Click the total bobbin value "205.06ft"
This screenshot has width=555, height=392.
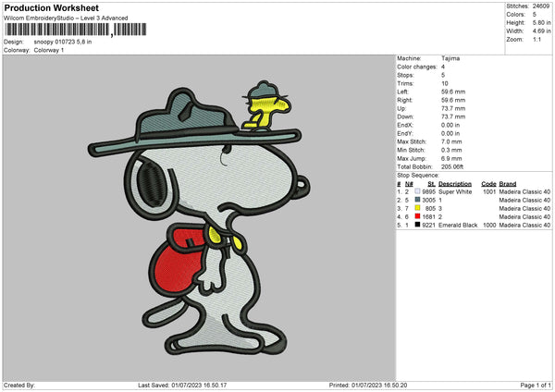(452, 167)
